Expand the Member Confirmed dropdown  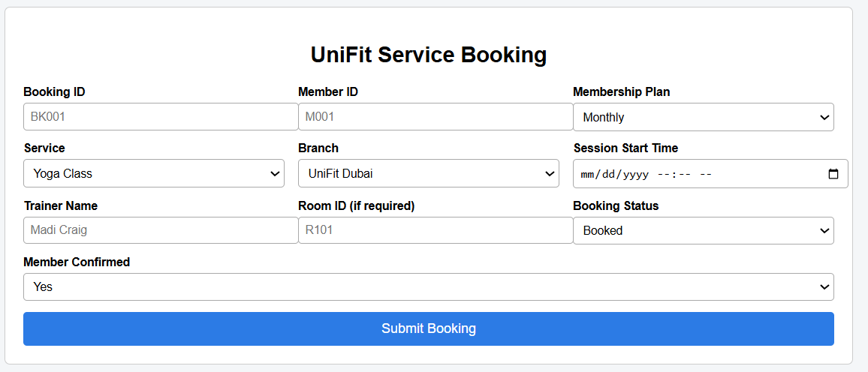coord(429,286)
